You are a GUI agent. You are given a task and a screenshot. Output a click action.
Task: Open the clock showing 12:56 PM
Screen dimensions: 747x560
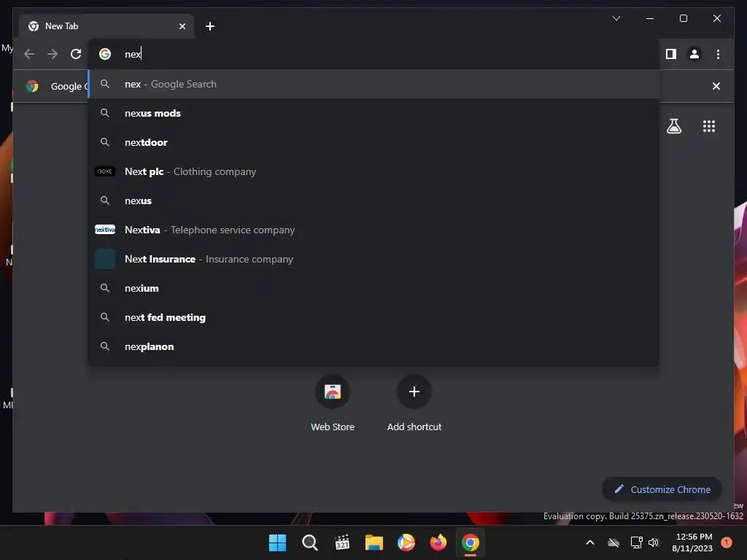(693, 542)
